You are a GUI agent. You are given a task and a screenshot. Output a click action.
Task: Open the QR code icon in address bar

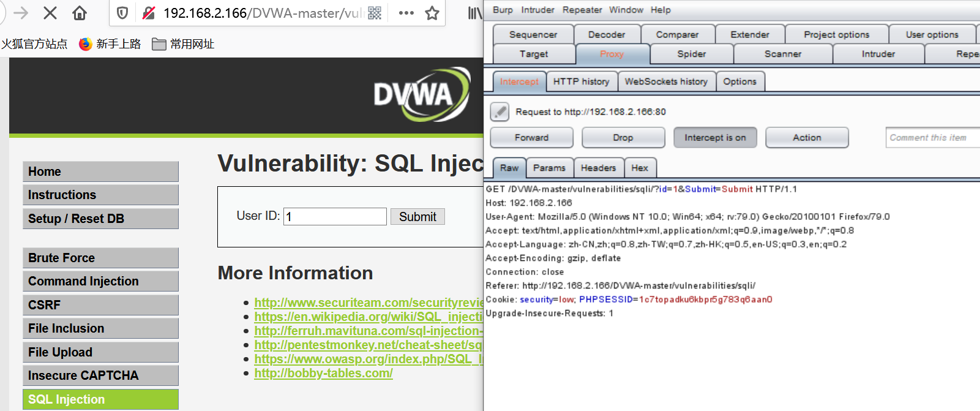tap(375, 13)
